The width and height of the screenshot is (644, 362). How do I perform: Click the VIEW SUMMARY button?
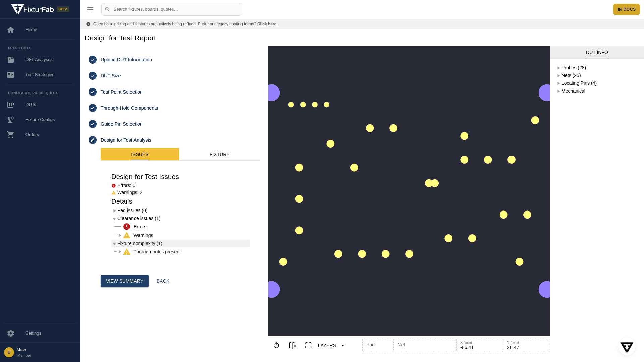tap(124, 281)
